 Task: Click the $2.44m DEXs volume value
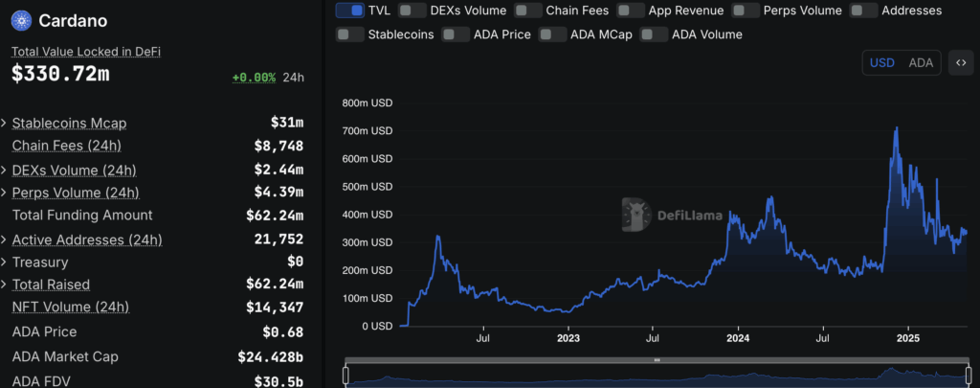click(278, 170)
